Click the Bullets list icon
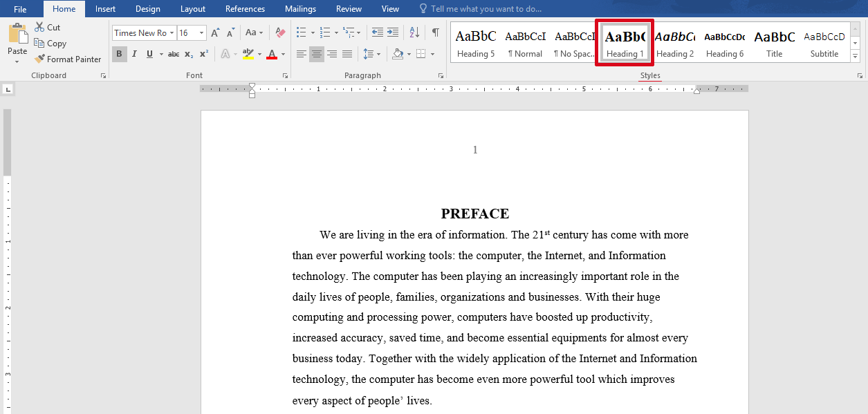The height and width of the screenshot is (414, 868). click(301, 32)
